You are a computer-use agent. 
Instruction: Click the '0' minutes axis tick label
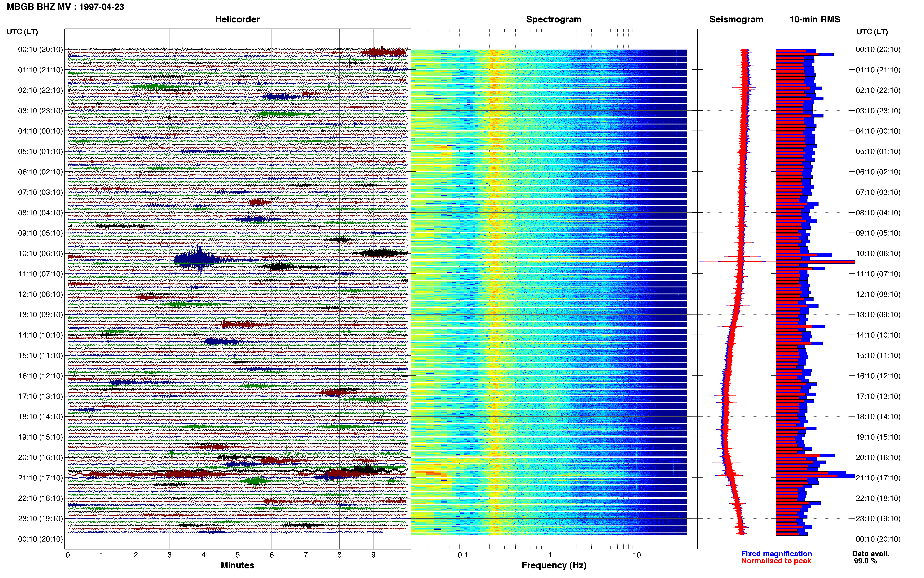(68, 555)
